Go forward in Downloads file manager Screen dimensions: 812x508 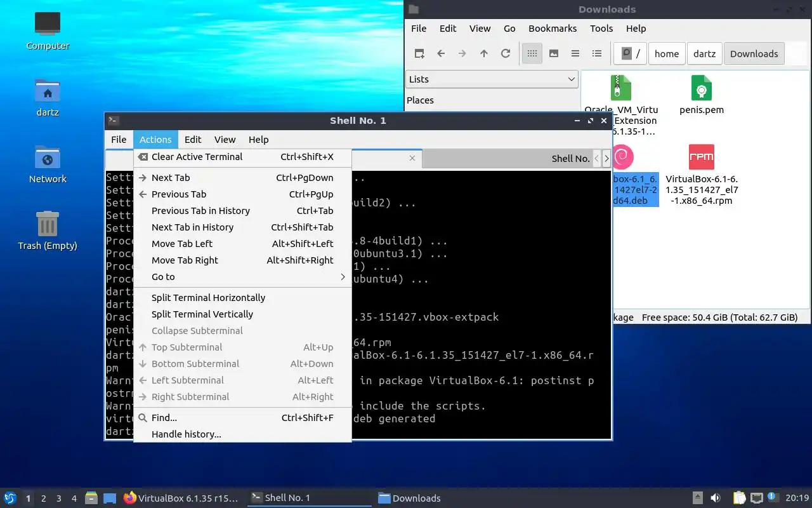point(462,53)
